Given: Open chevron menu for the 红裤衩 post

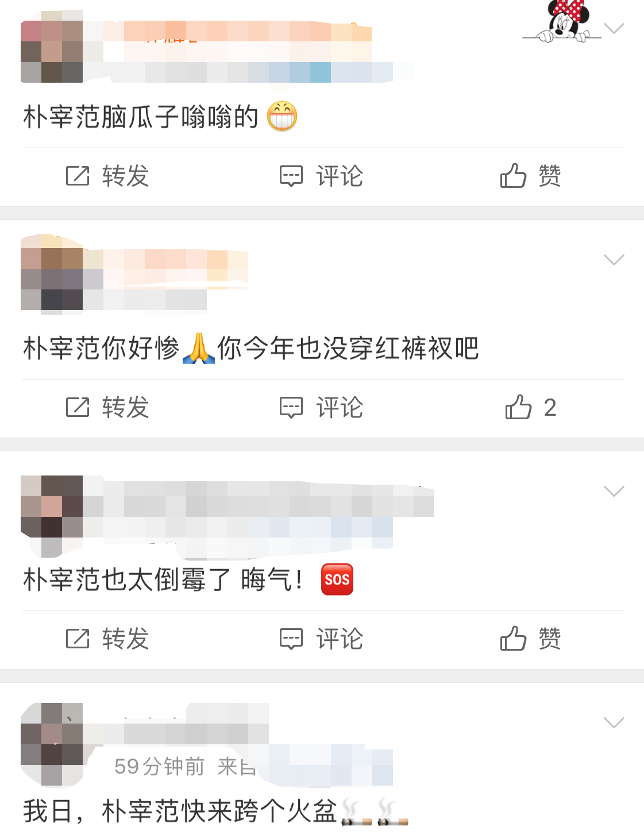Looking at the screenshot, I should 614,260.
